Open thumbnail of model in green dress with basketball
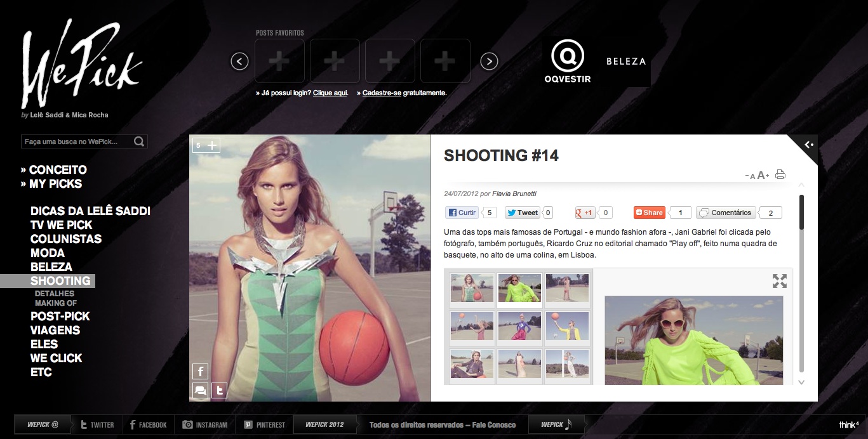868x439 pixels. [x=472, y=288]
